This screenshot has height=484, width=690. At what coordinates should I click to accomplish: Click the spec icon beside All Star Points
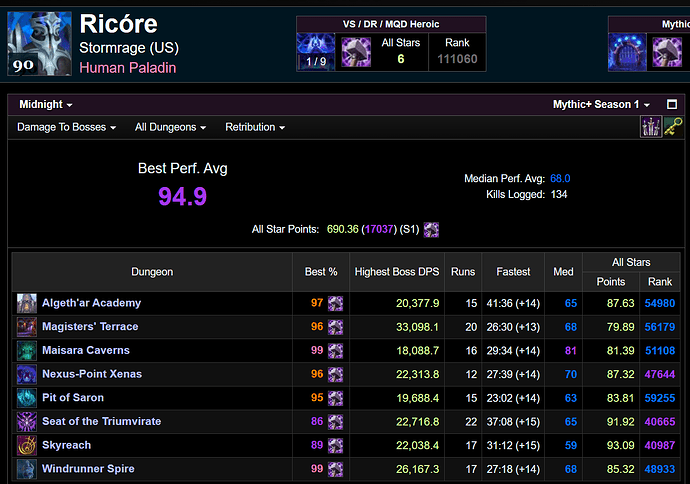[431, 230]
